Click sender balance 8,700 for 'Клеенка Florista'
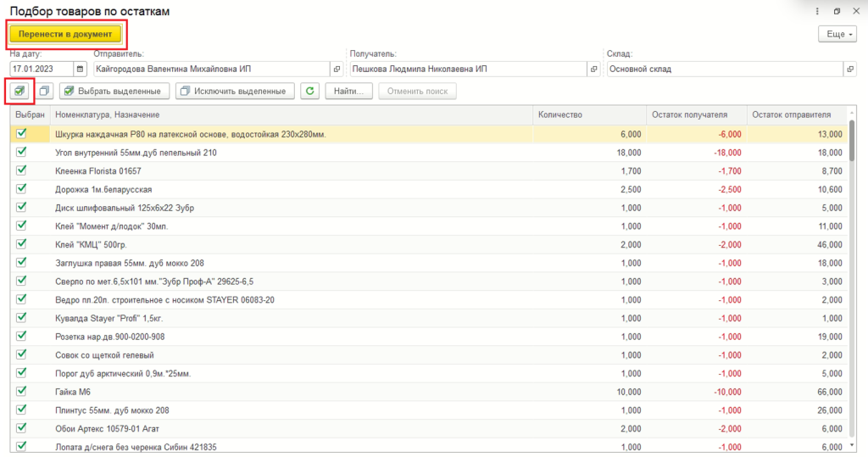The image size is (868, 457). tap(832, 171)
